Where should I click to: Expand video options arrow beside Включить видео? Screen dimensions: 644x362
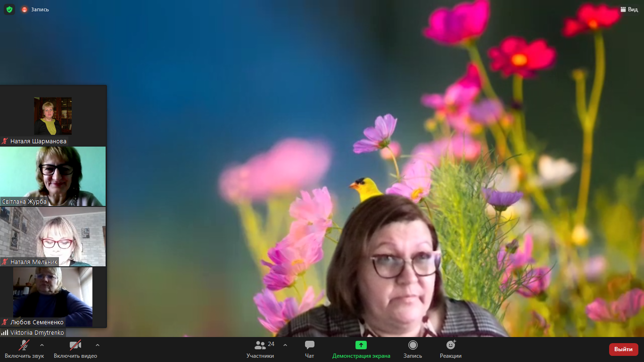pyautogui.click(x=98, y=345)
